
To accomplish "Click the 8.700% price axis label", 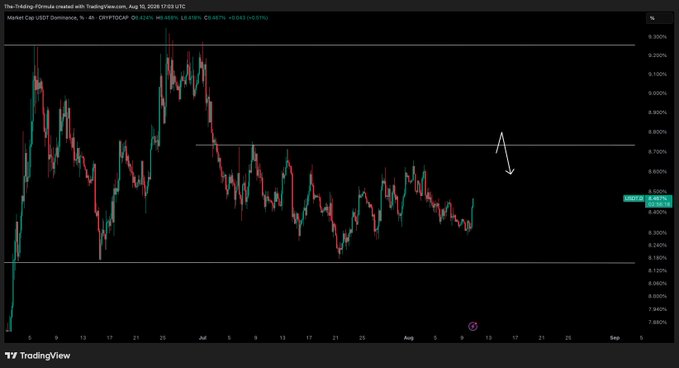I will (x=657, y=152).
